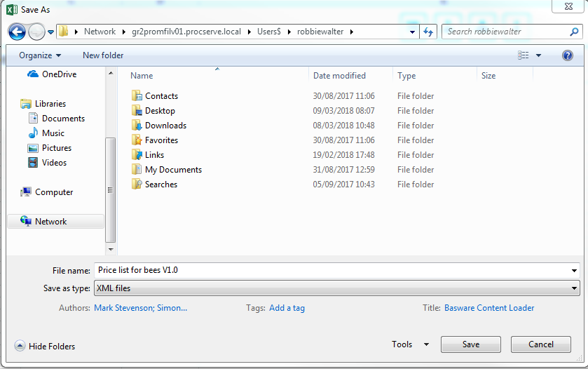Click the Save button
Viewport: 588px width, 369px height.
coord(471,344)
